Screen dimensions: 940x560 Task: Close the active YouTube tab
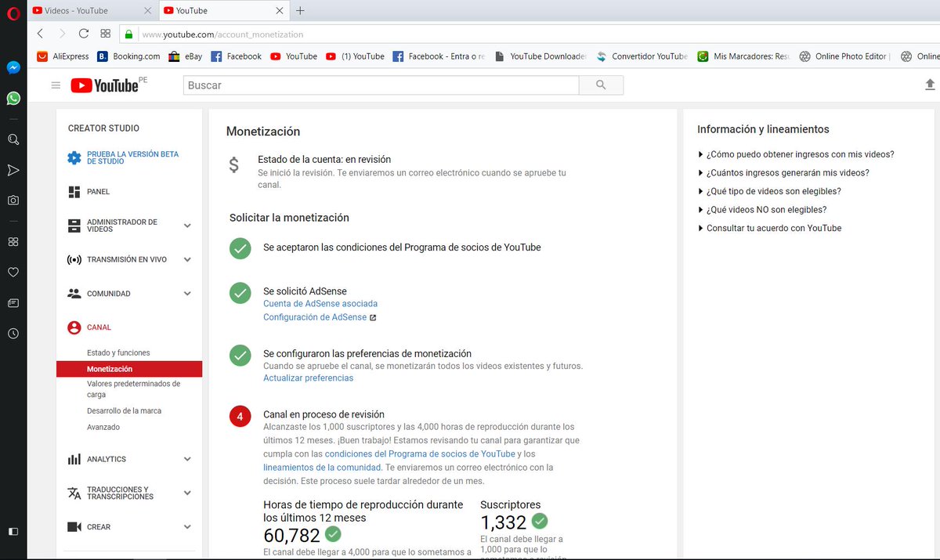pos(280,11)
